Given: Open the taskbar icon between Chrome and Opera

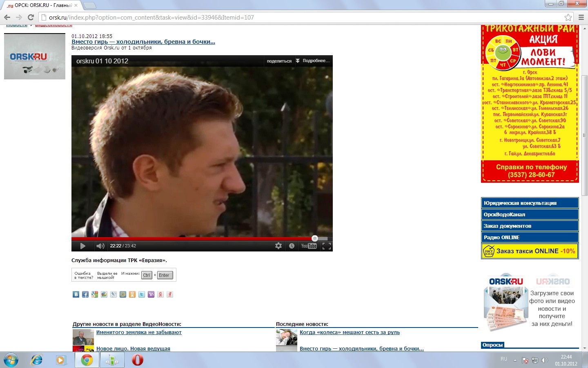Looking at the screenshot, I should pos(112,360).
